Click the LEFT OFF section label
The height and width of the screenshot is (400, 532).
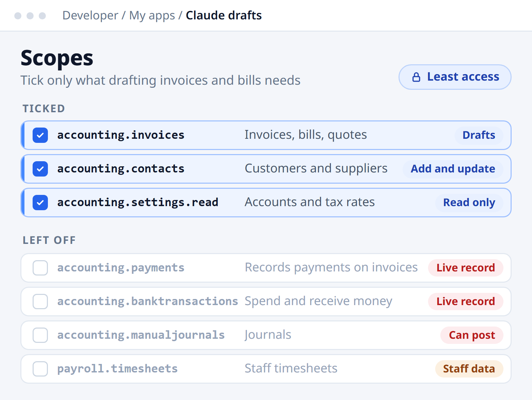click(x=49, y=240)
